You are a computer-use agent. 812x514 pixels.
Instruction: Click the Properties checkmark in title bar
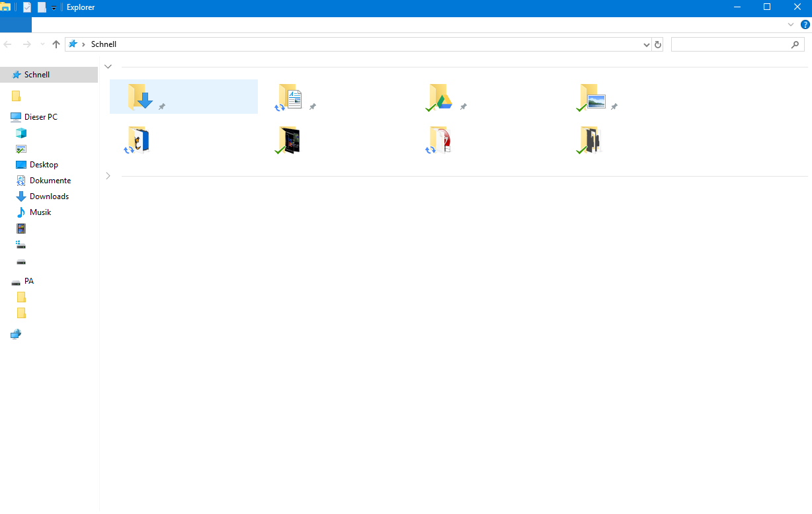pos(27,7)
